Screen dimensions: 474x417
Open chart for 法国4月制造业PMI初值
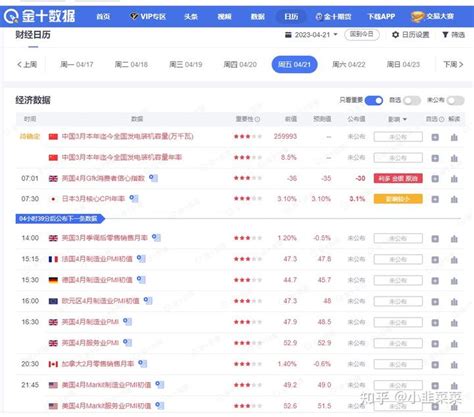coord(454,260)
